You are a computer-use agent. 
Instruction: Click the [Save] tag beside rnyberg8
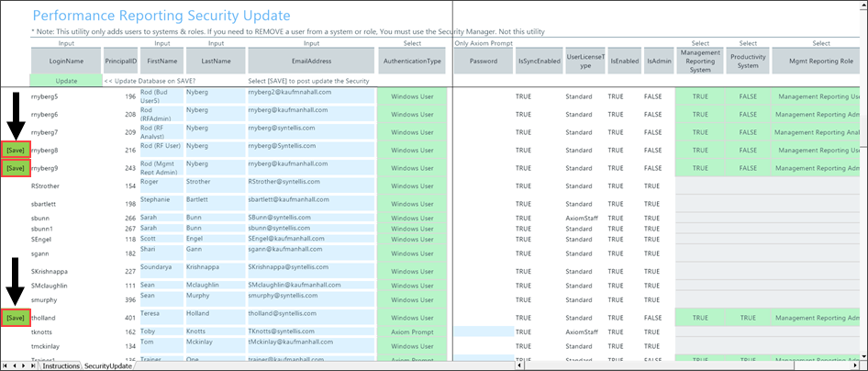[x=16, y=150]
